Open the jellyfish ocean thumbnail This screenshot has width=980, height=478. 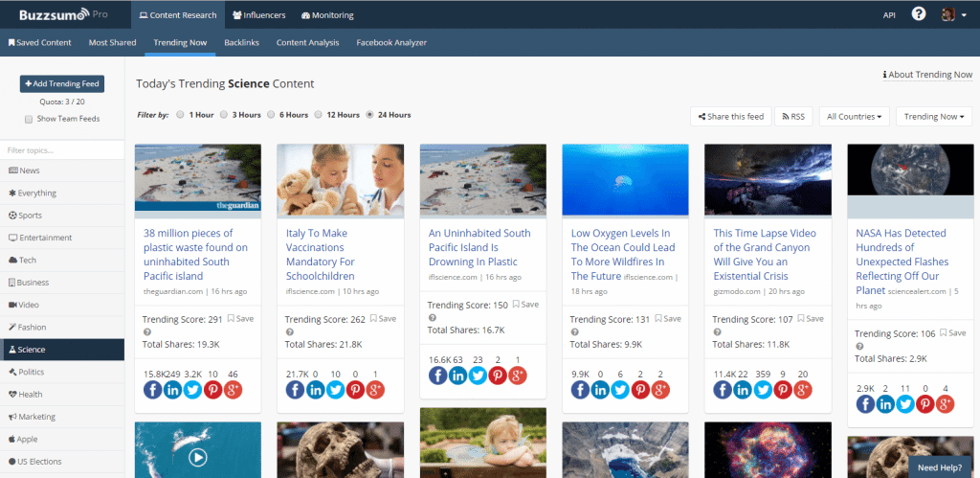pos(625,179)
